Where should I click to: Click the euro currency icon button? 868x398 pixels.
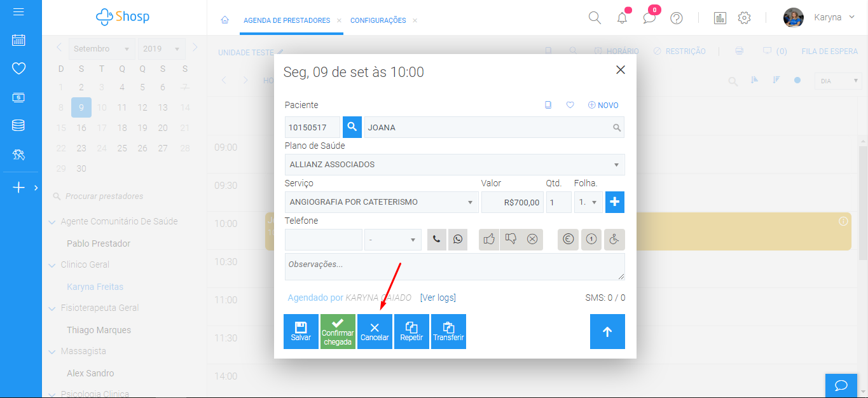[568, 240]
